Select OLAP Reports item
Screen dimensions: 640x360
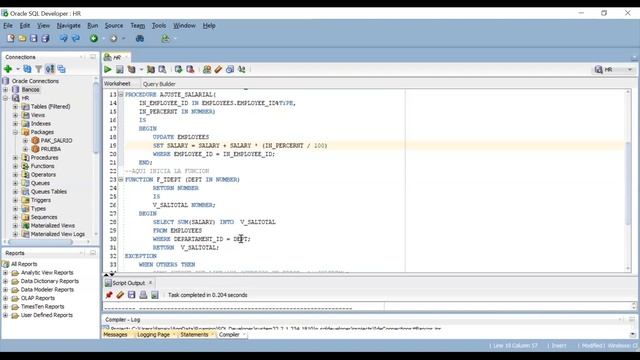(38, 298)
